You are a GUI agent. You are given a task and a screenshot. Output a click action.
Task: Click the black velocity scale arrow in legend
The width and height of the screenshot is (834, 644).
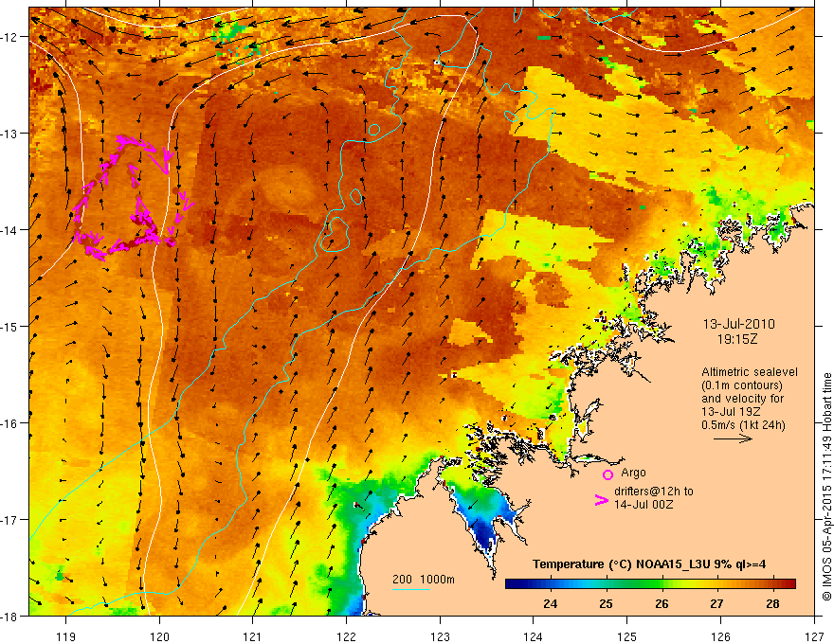pyautogui.click(x=733, y=438)
